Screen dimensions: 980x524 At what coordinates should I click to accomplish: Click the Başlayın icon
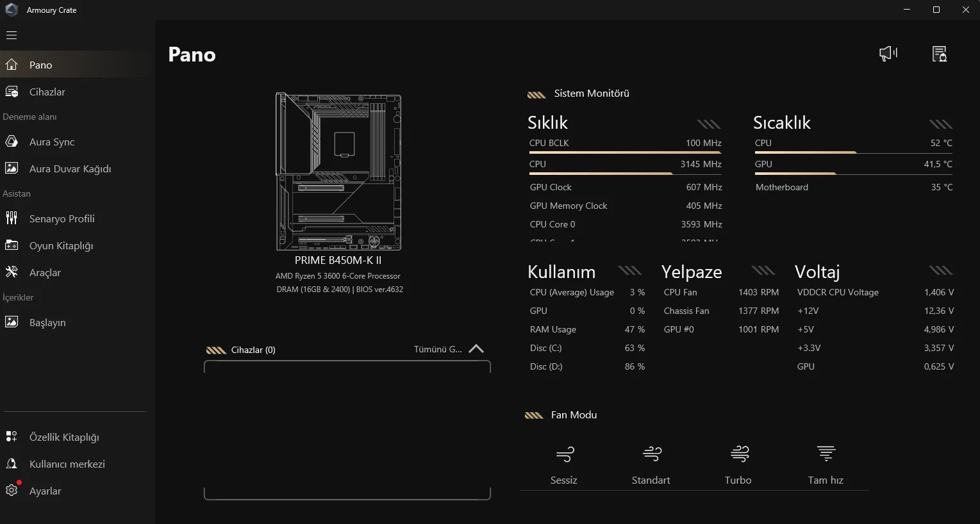[x=12, y=322]
